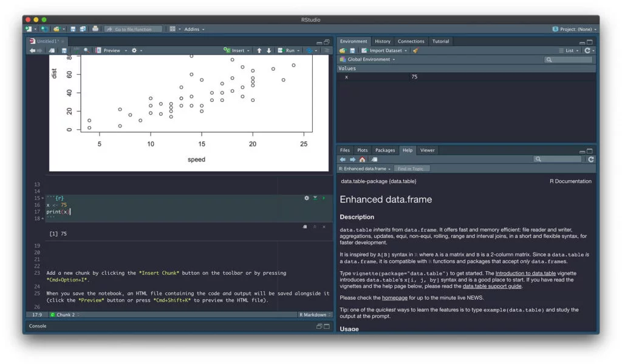Show the document outline
This screenshot has height=364, width=622.
pyautogui.click(x=327, y=50)
